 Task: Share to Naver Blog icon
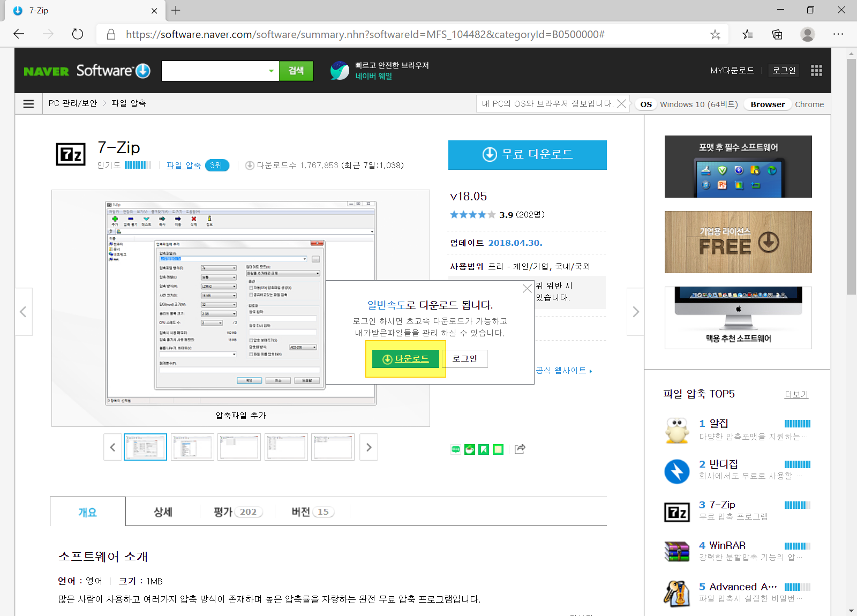coord(456,449)
